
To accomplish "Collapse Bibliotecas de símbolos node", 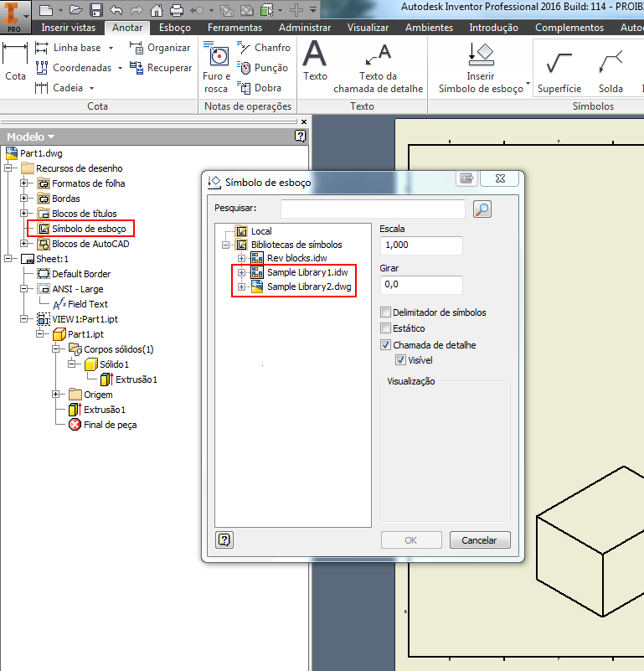I will 225,245.
